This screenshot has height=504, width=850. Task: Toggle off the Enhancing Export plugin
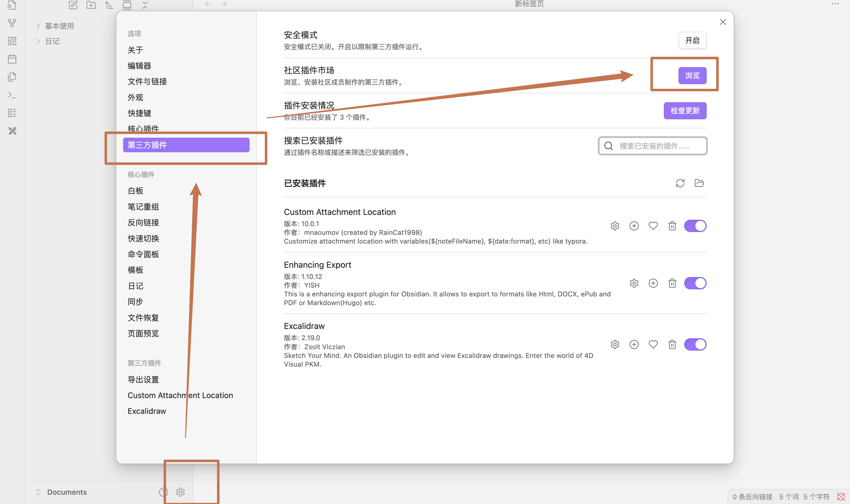(x=695, y=283)
